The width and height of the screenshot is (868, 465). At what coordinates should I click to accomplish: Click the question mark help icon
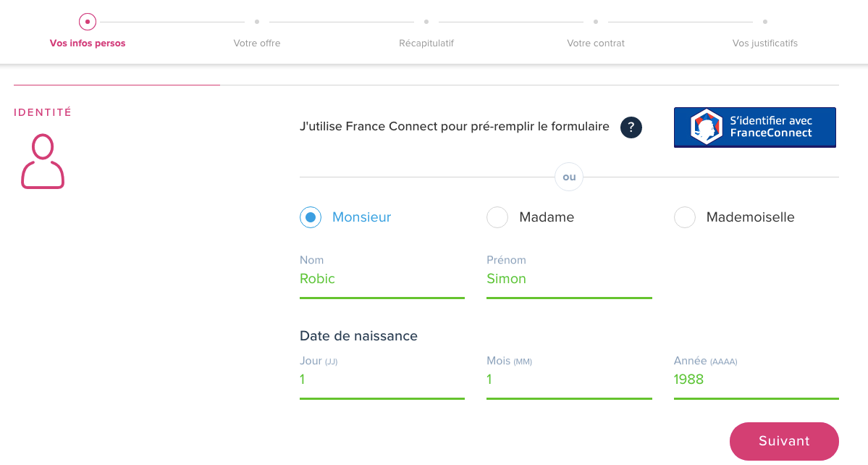pos(631,127)
